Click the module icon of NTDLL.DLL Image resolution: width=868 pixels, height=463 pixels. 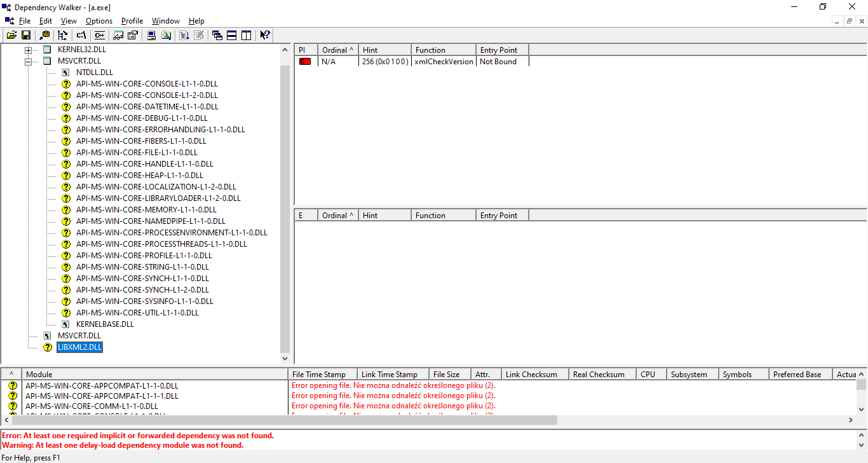(x=65, y=73)
